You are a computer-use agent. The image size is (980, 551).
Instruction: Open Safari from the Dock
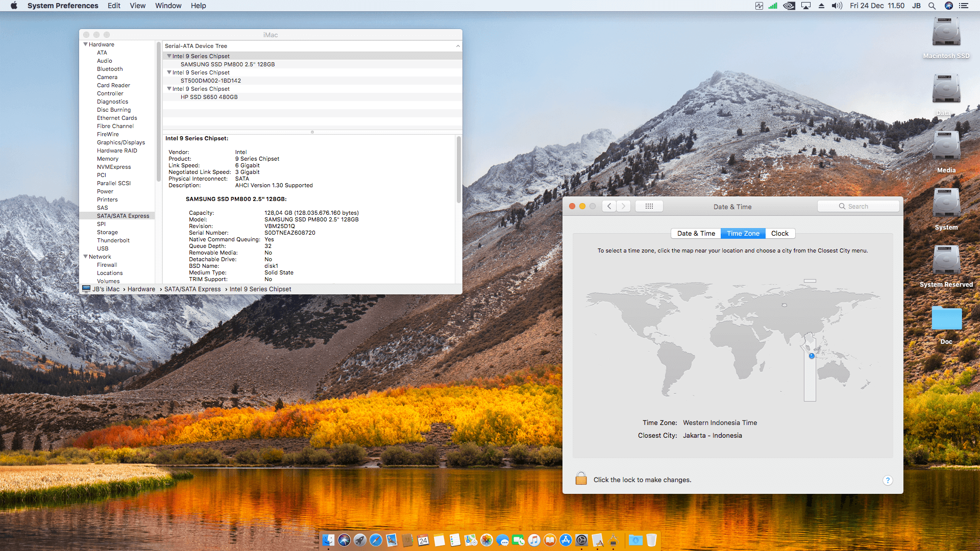coord(376,540)
